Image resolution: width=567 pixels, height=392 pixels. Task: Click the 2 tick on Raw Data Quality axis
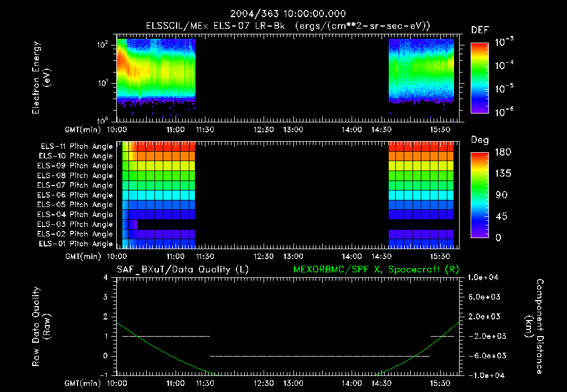(105, 316)
